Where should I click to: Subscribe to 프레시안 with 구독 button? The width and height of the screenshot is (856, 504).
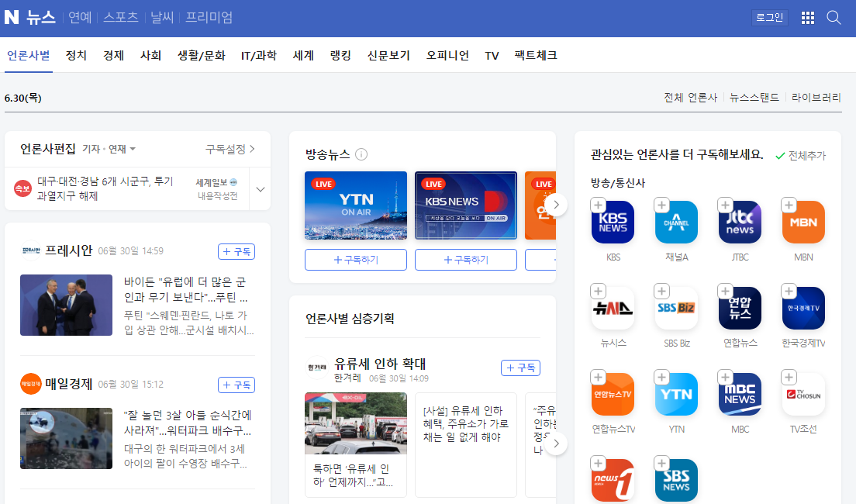236,252
